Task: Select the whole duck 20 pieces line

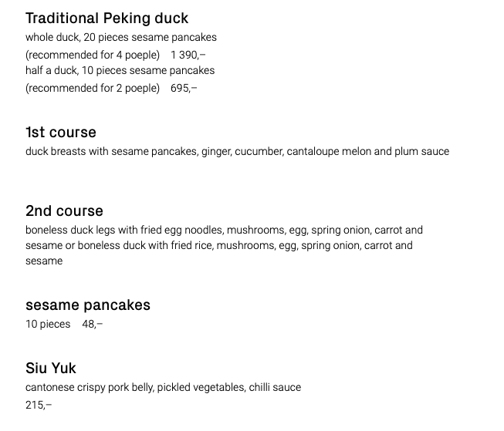Action: tap(121, 37)
